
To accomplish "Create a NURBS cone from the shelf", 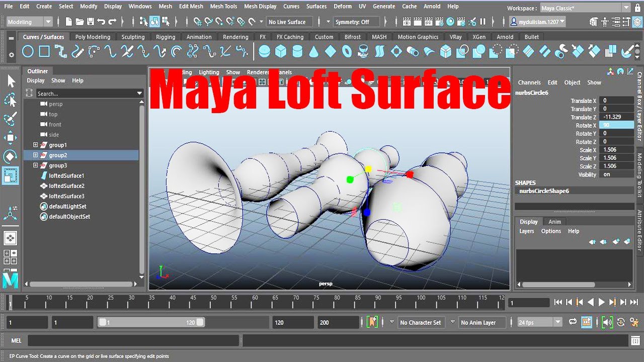I will click(x=314, y=51).
